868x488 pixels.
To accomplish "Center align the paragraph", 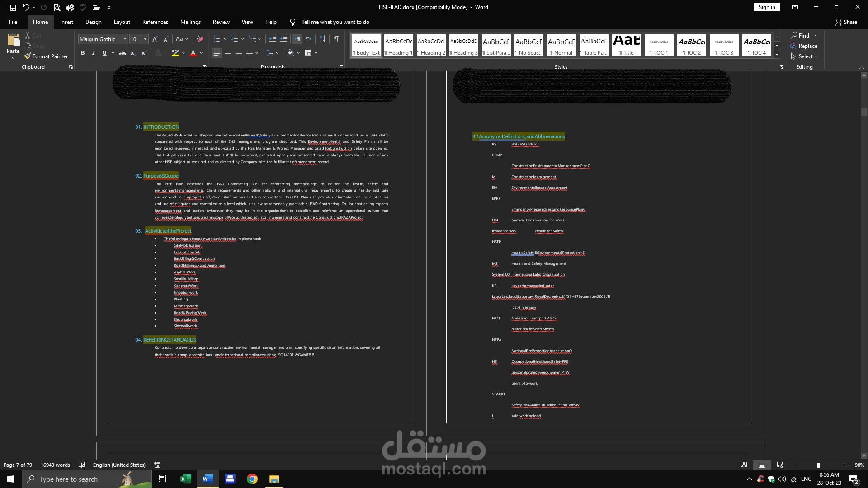I will pyautogui.click(x=228, y=53).
